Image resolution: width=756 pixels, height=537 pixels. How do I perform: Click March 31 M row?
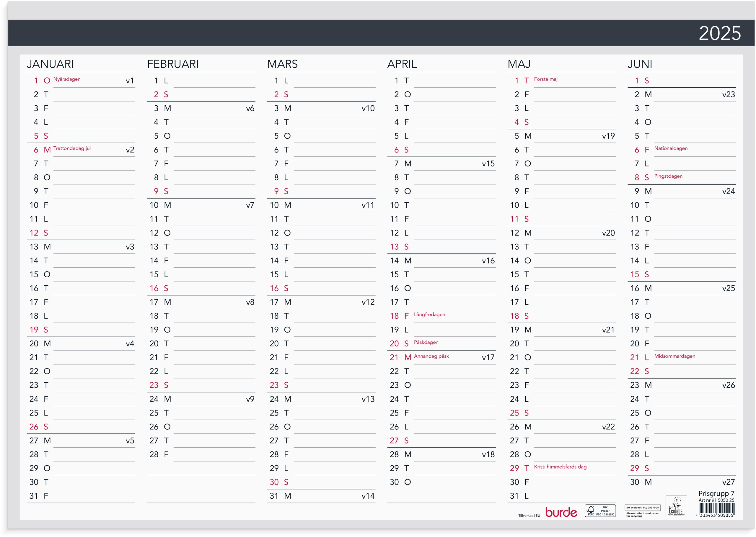321,496
